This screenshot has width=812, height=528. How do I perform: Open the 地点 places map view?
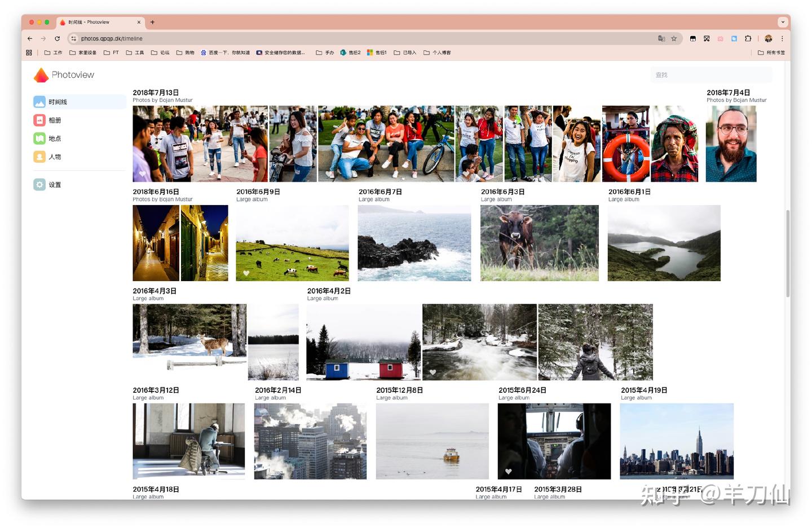54,138
